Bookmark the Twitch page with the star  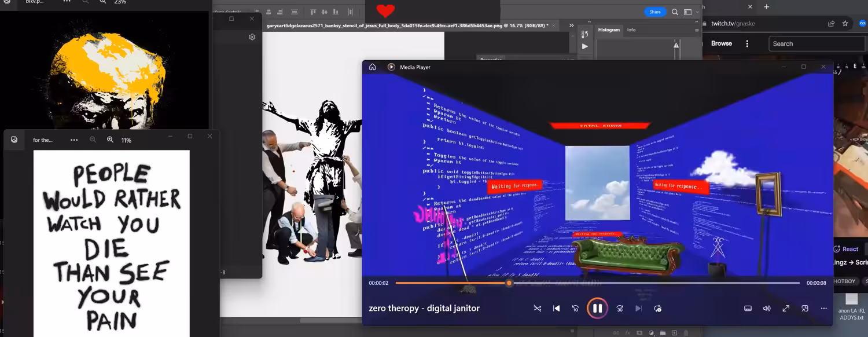click(845, 24)
